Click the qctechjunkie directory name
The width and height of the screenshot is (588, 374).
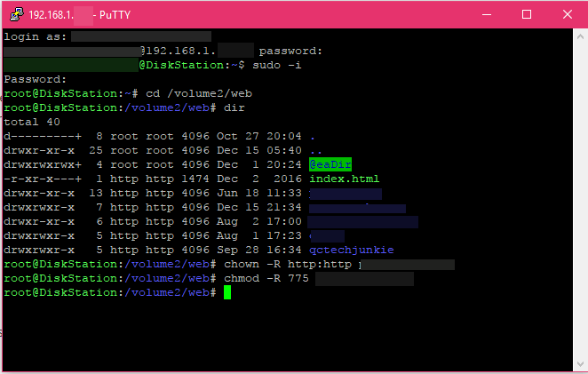[x=352, y=251]
